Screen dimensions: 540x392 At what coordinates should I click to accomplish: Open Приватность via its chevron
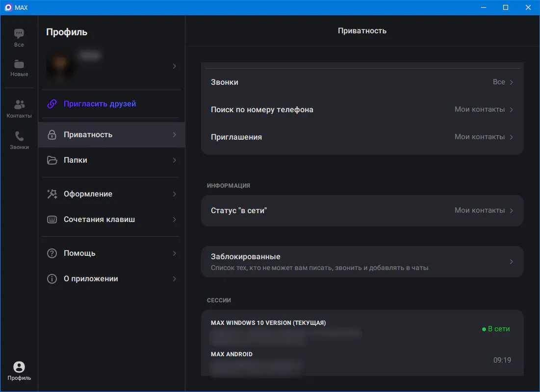pyautogui.click(x=174, y=135)
